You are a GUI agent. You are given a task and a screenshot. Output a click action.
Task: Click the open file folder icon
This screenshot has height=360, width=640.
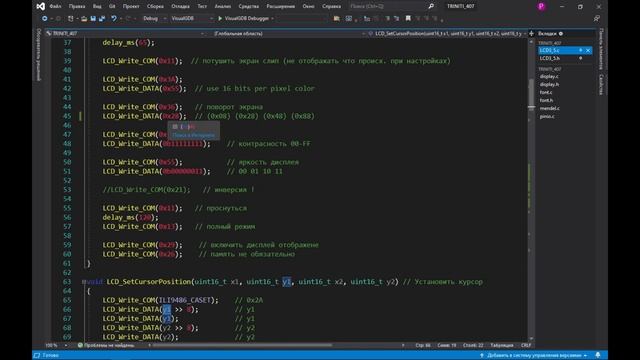pos(84,18)
